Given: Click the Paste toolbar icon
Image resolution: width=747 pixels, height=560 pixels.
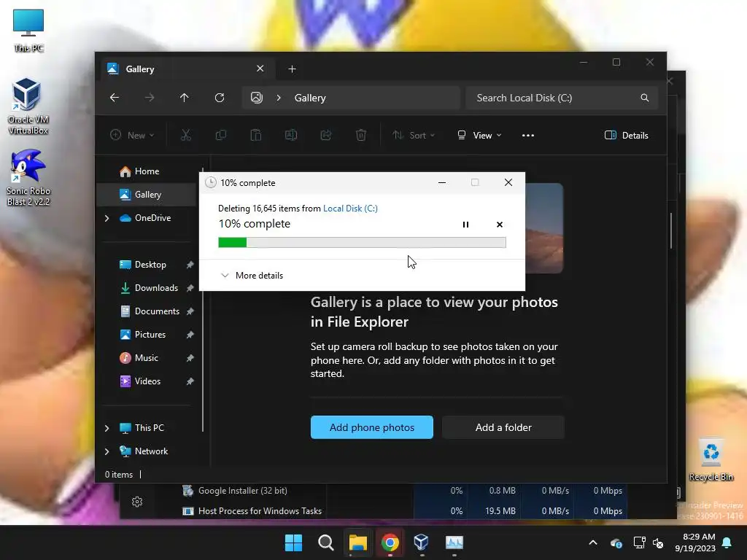Looking at the screenshot, I should pyautogui.click(x=256, y=135).
